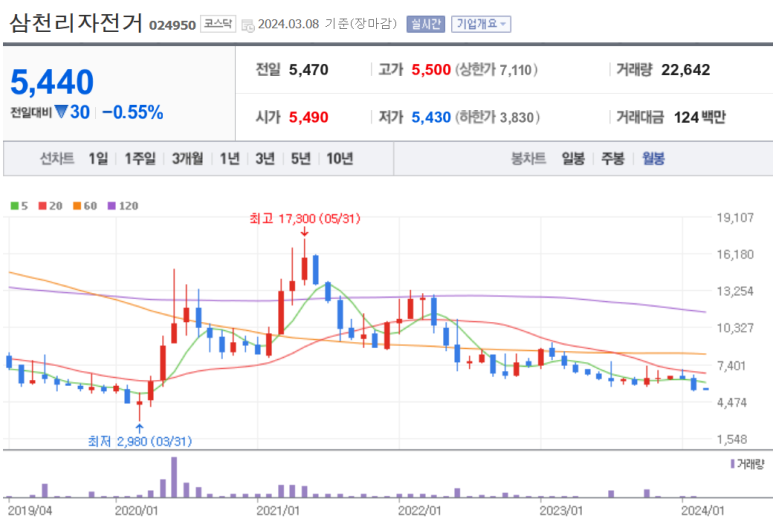Click the change percentage -0.55%
The height and width of the screenshot is (528, 773).
coord(132,112)
